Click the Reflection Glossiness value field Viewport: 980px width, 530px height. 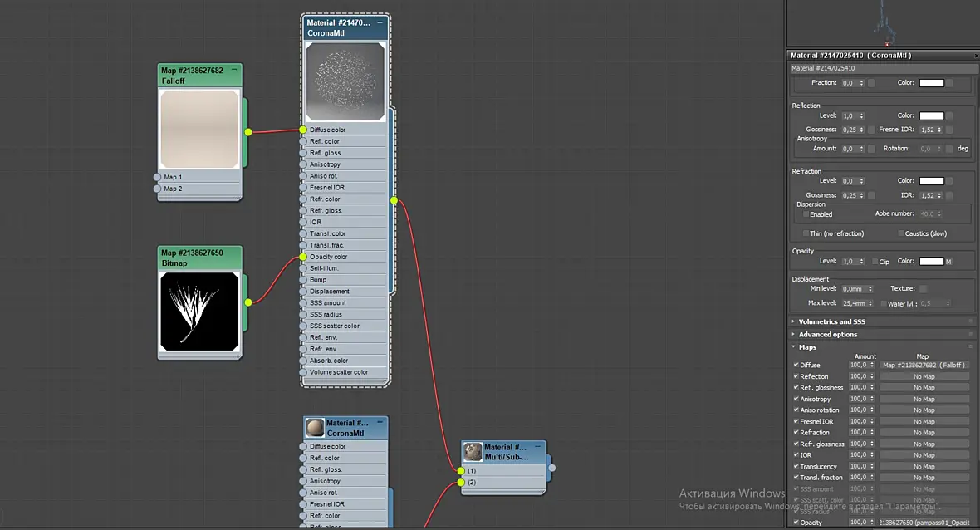pyautogui.click(x=850, y=130)
